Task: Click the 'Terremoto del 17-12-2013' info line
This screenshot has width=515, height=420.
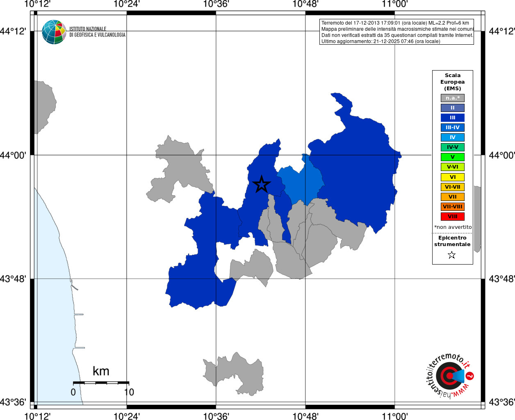Action: pyautogui.click(x=395, y=23)
